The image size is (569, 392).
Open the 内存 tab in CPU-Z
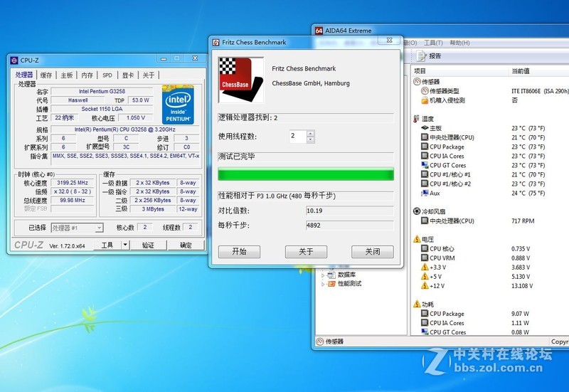click(87, 75)
